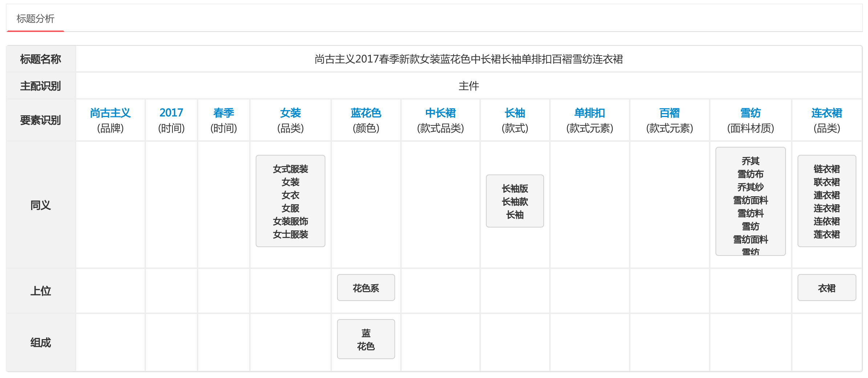The image size is (868, 378).
Task: Select the 长袖版 synonym
Action: pyautogui.click(x=515, y=189)
